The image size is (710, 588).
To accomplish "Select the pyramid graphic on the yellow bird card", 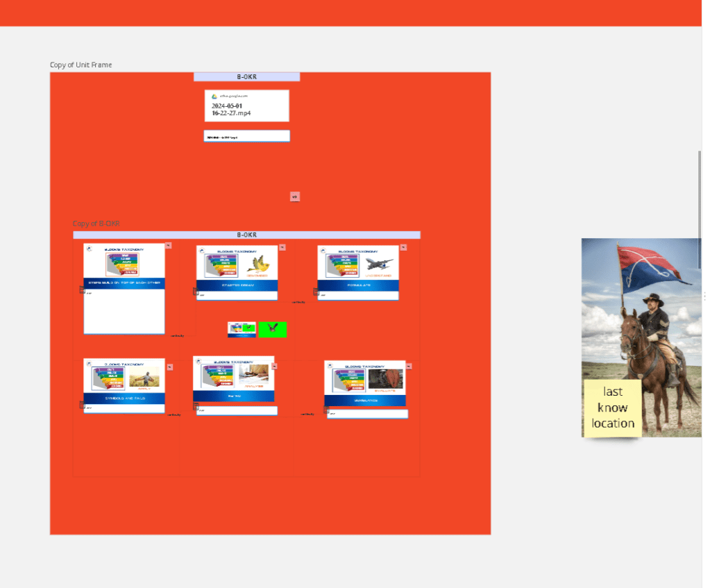I will [x=221, y=265].
